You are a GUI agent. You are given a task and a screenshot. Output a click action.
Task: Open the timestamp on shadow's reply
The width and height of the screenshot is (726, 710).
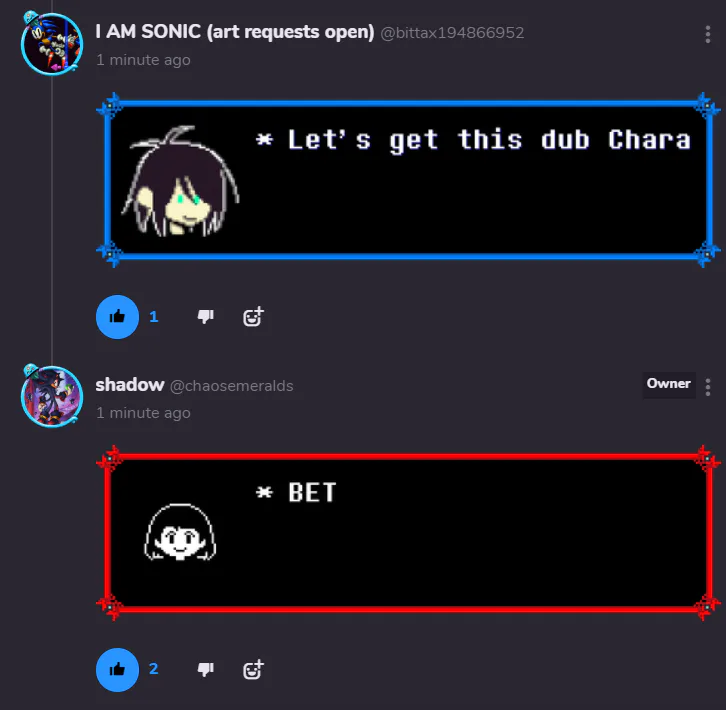point(143,413)
